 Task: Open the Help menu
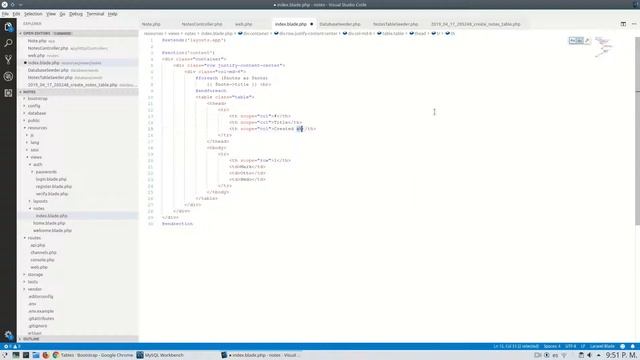113,14
